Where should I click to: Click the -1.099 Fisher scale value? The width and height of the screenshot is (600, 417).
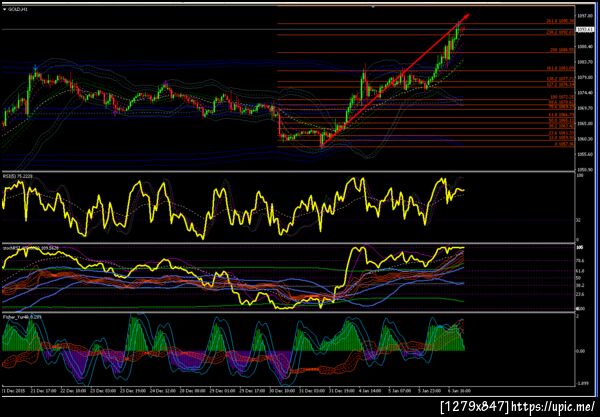pos(582,384)
